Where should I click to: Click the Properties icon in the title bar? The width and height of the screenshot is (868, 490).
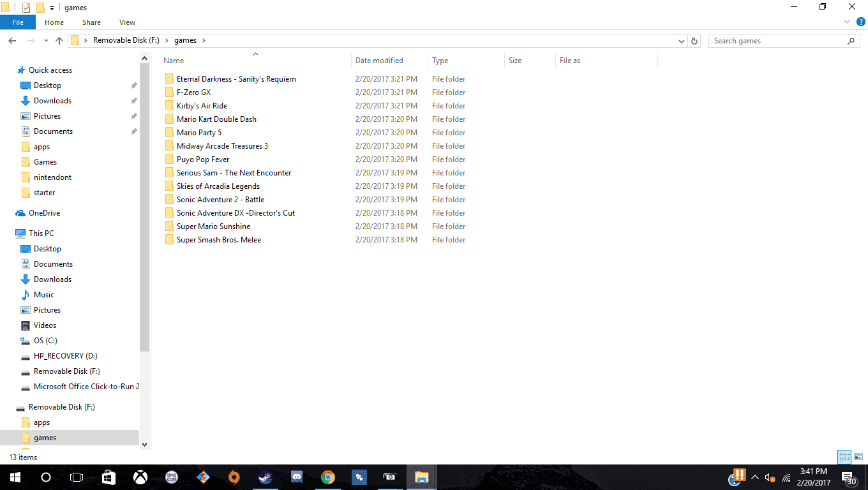tap(26, 8)
